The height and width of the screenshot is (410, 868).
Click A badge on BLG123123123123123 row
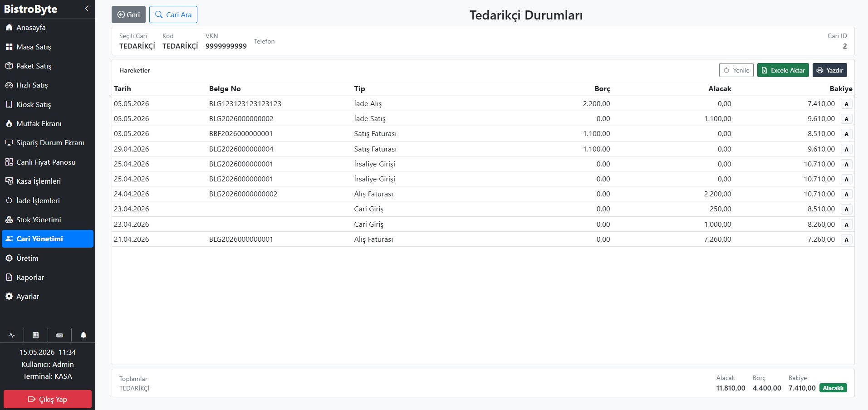pyautogui.click(x=846, y=104)
